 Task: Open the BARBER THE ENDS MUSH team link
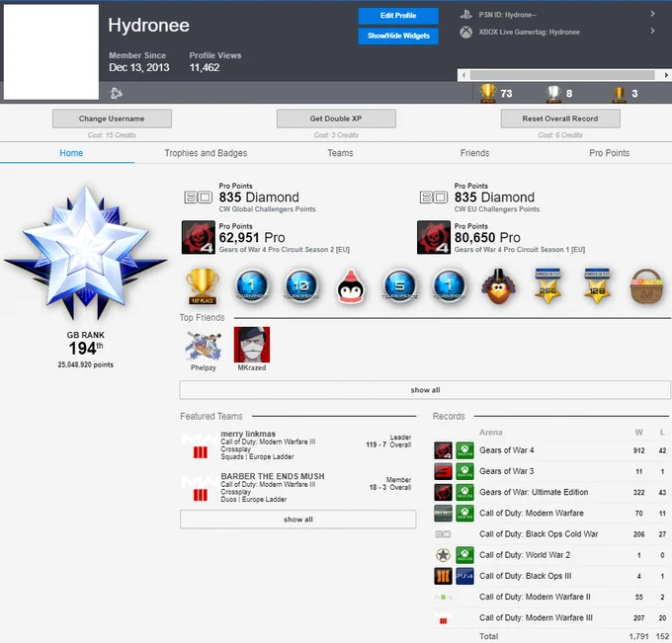point(273,476)
